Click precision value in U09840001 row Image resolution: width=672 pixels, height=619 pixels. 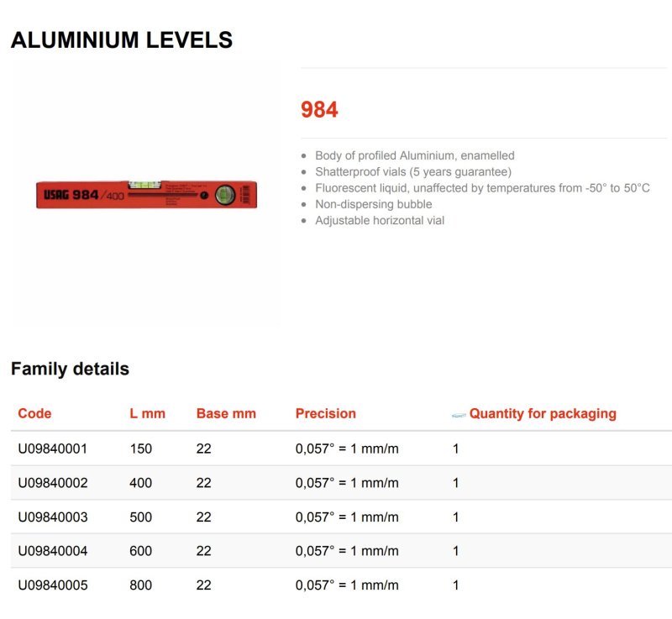tap(347, 449)
